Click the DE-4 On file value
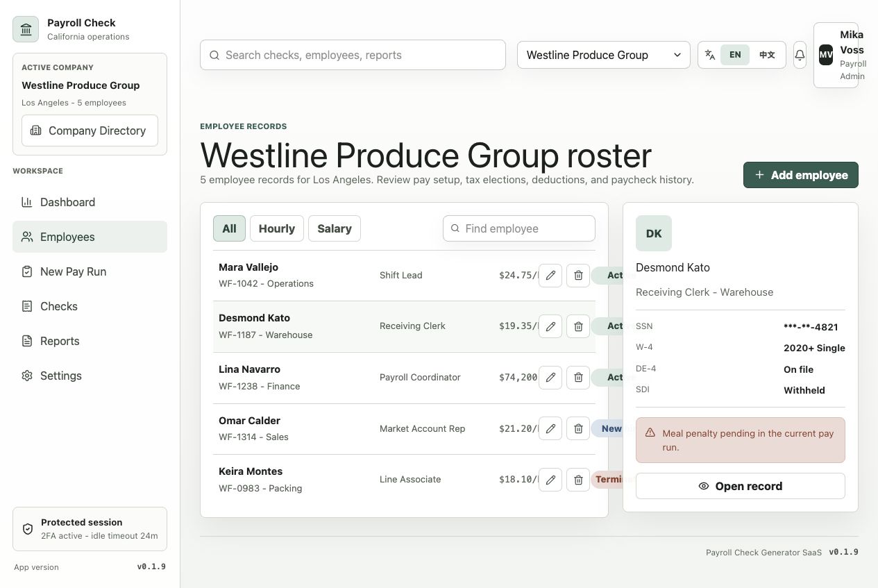 click(798, 369)
